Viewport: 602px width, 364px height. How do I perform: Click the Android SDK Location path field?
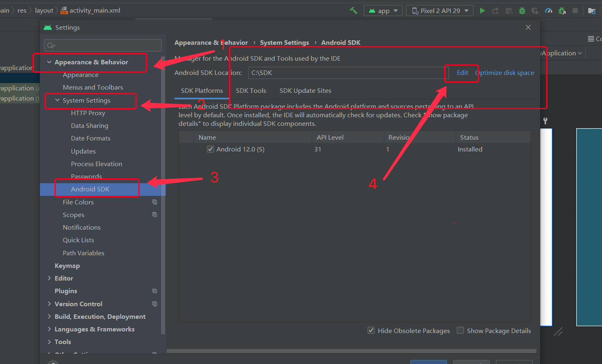click(348, 73)
